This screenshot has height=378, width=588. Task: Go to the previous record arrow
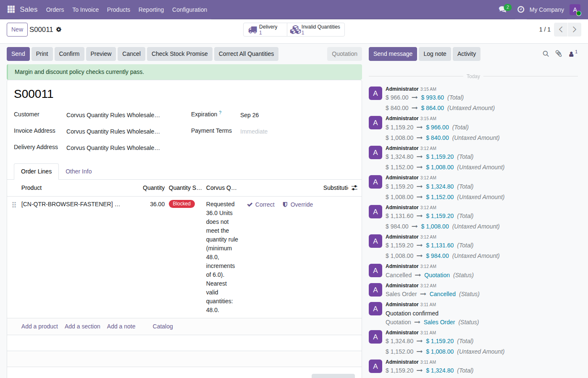[x=561, y=29]
